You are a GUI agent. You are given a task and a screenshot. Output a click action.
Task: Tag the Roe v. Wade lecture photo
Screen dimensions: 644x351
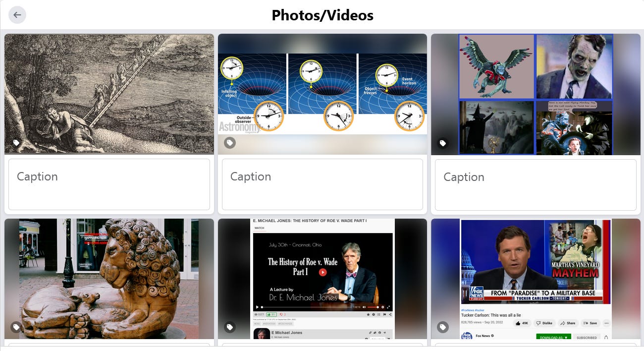click(229, 327)
